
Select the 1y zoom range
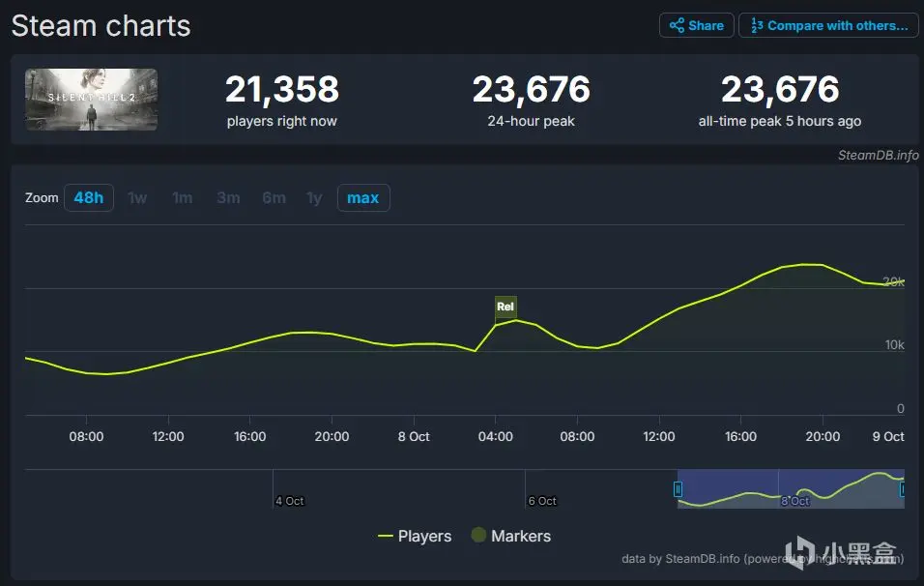315,197
